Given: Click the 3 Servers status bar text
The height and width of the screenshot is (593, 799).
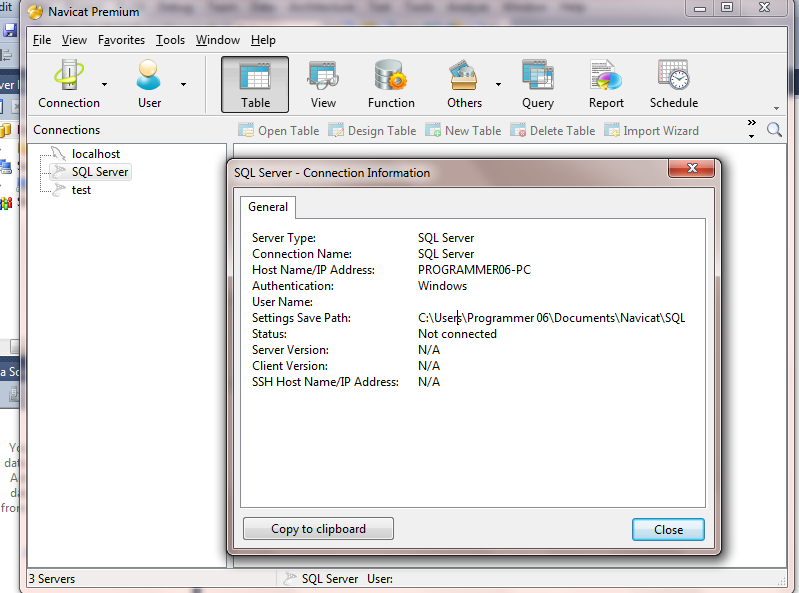Looking at the screenshot, I should pyautogui.click(x=51, y=579).
